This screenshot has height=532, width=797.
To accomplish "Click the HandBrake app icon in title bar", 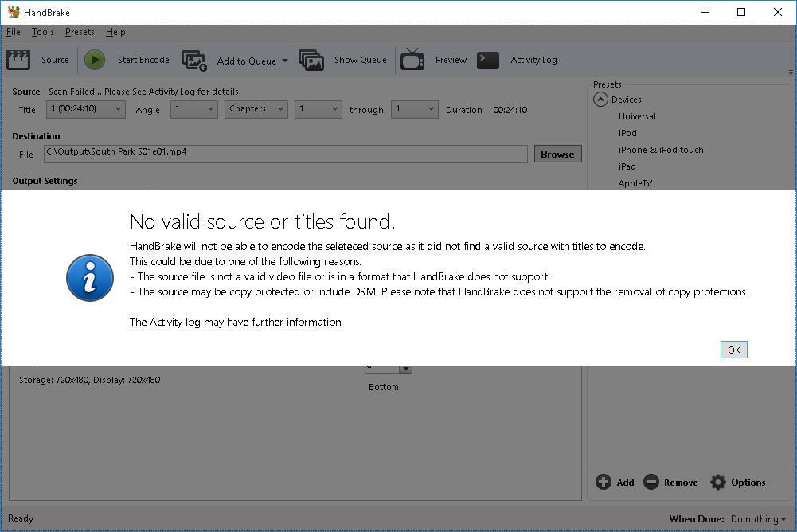I will click(x=14, y=12).
